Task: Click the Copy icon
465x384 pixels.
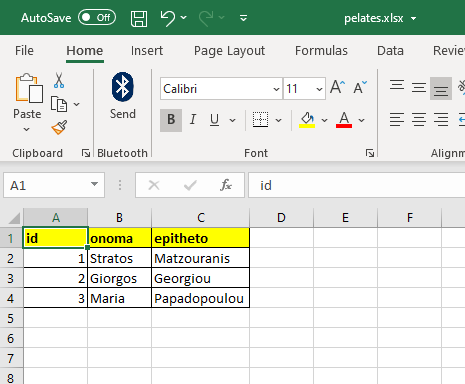Action: (x=59, y=104)
